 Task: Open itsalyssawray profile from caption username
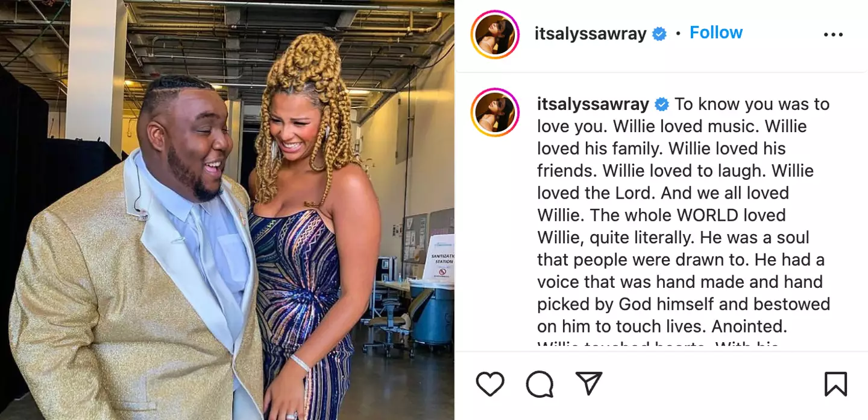[x=593, y=104]
